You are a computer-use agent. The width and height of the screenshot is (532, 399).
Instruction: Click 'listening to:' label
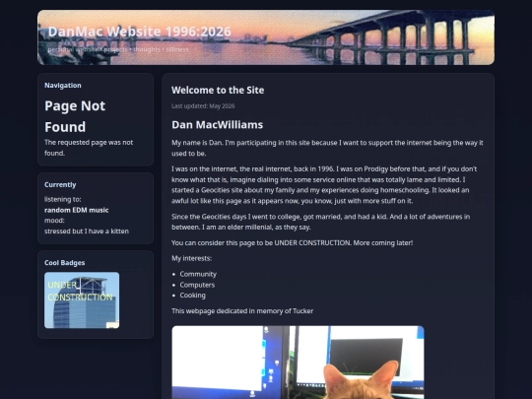(63, 199)
